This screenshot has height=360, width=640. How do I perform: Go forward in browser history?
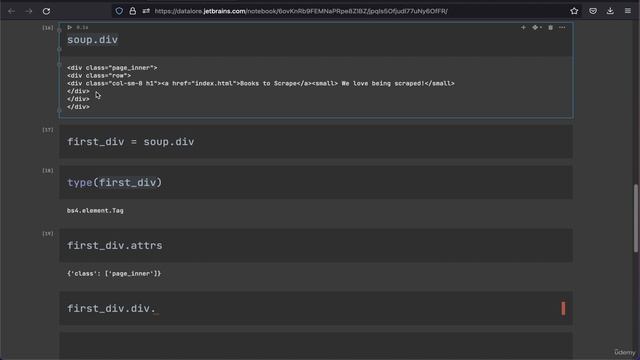pos(29,11)
